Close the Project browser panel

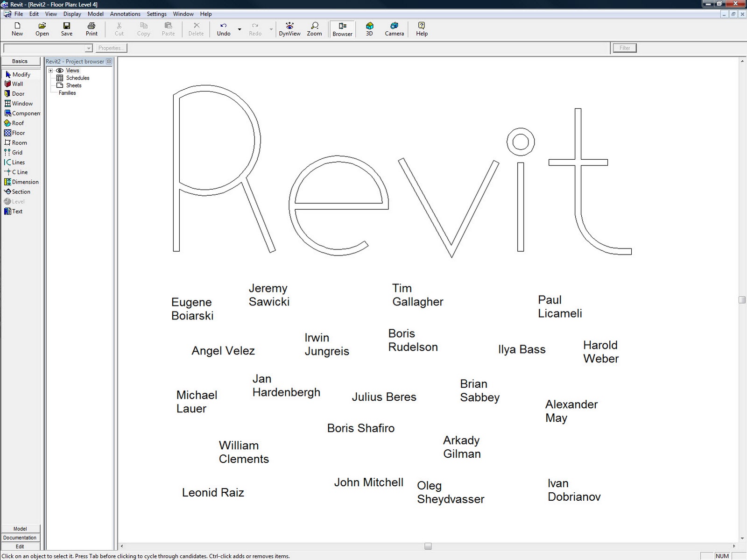coord(109,62)
